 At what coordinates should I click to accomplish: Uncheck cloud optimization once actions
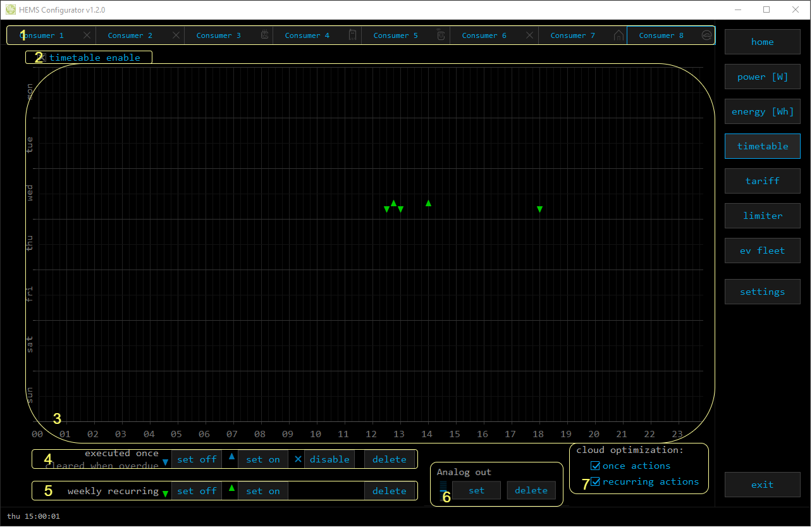[594, 466]
